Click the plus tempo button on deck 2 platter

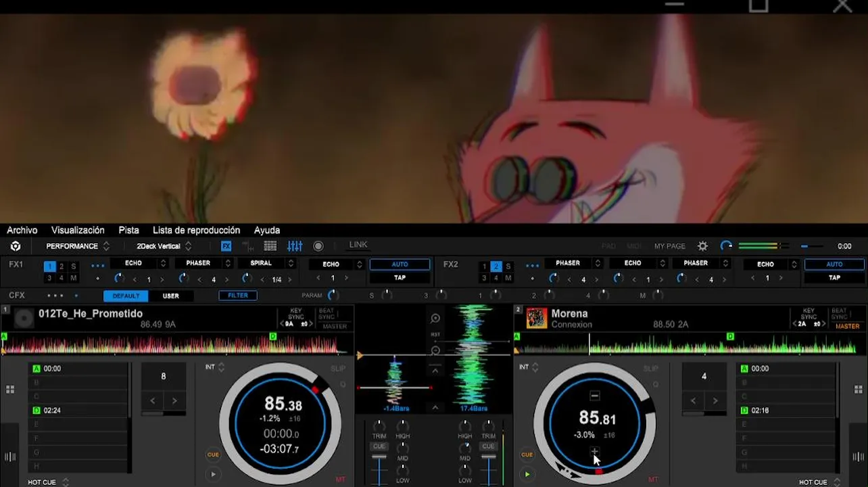click(595, 451)
